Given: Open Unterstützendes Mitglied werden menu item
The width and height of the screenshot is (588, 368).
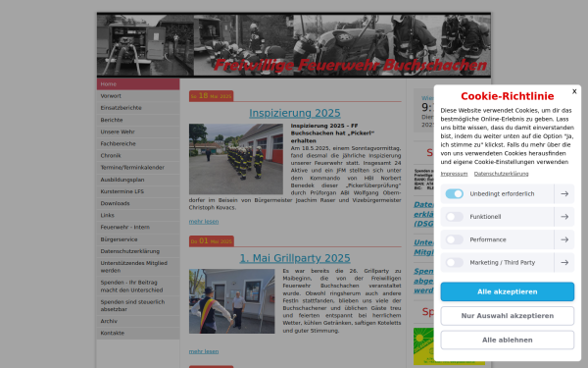Looking at the screenshot, I should (x=138, y=267).
